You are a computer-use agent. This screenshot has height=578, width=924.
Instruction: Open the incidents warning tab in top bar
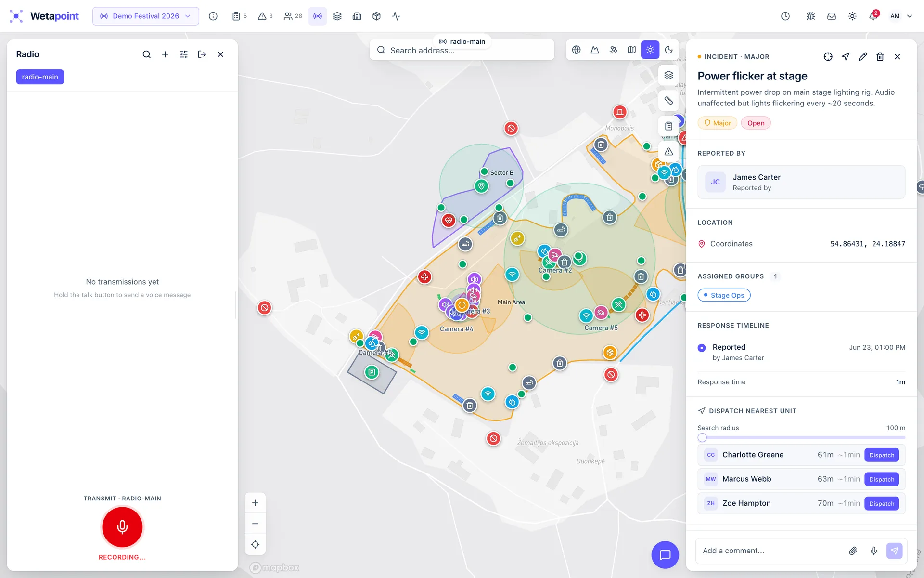[x=265, y=16]
